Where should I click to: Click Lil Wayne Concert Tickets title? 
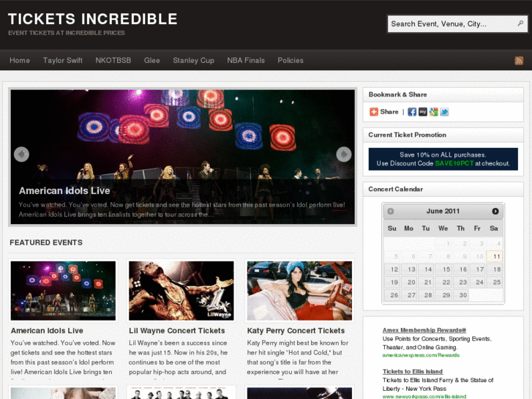[177, 331]
